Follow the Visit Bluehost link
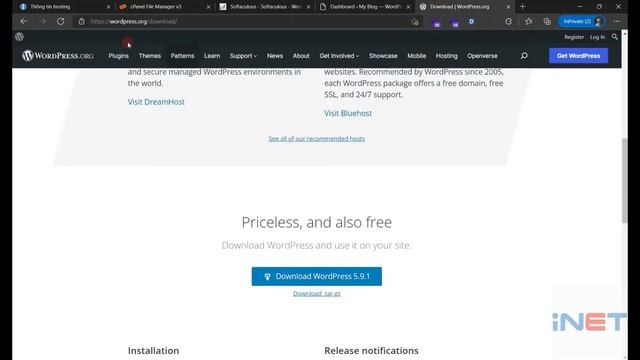 [x=348, y=113]
